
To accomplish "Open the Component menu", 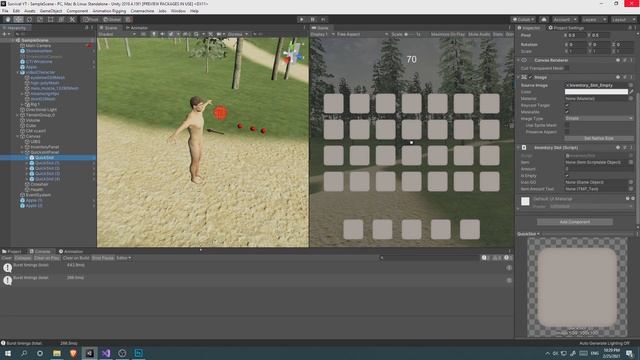I will (x=77, y=11).
